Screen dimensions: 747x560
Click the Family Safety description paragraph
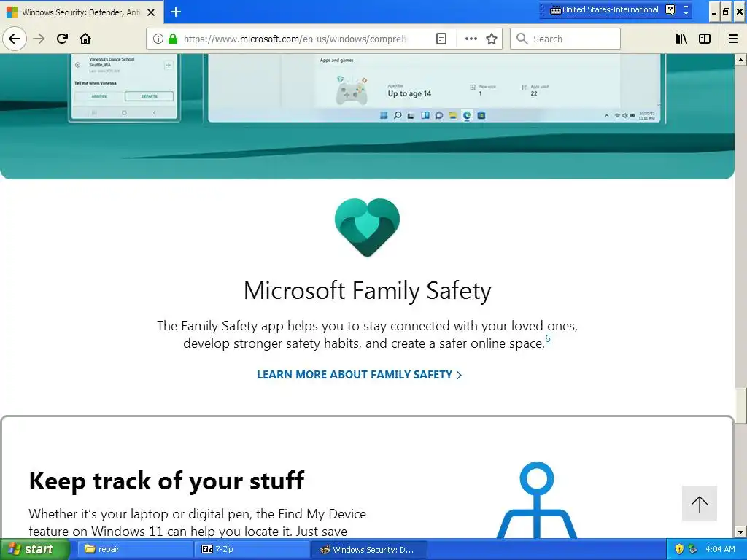[x=368, y=334]
